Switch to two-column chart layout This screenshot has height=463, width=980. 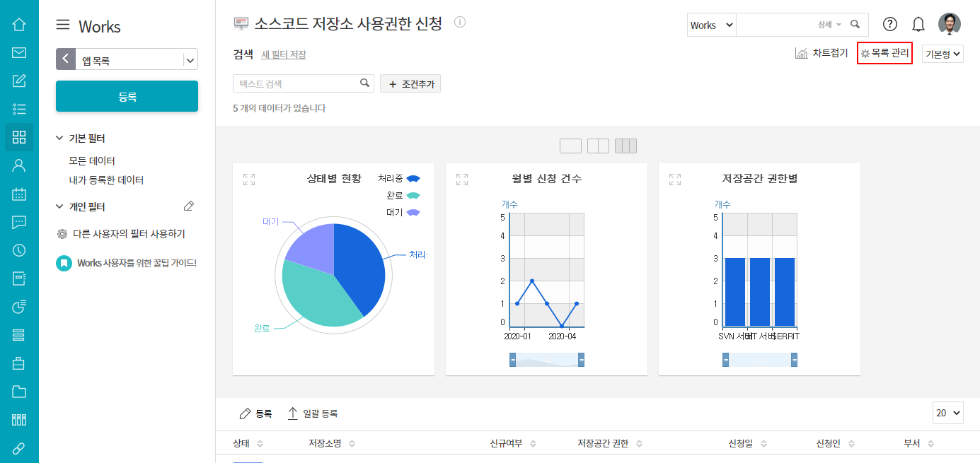(598, 146)
